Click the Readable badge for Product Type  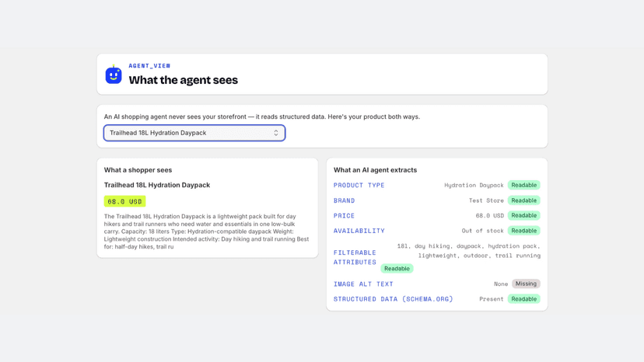pos(523,185)
